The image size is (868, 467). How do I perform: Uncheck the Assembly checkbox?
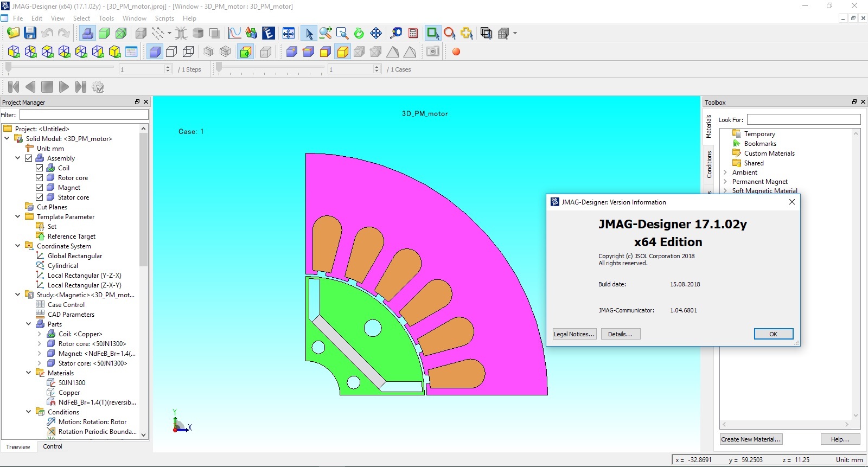coord(29,158)
